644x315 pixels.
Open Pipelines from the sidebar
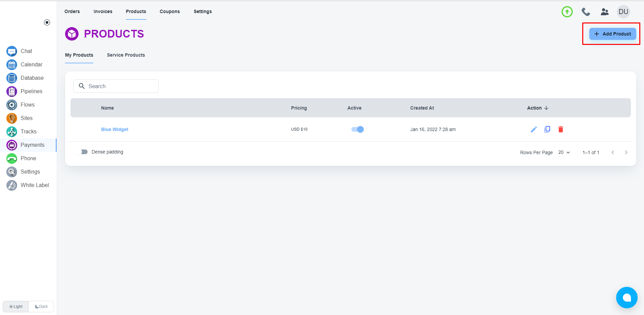pyautogui.click(x=31, y=91)
